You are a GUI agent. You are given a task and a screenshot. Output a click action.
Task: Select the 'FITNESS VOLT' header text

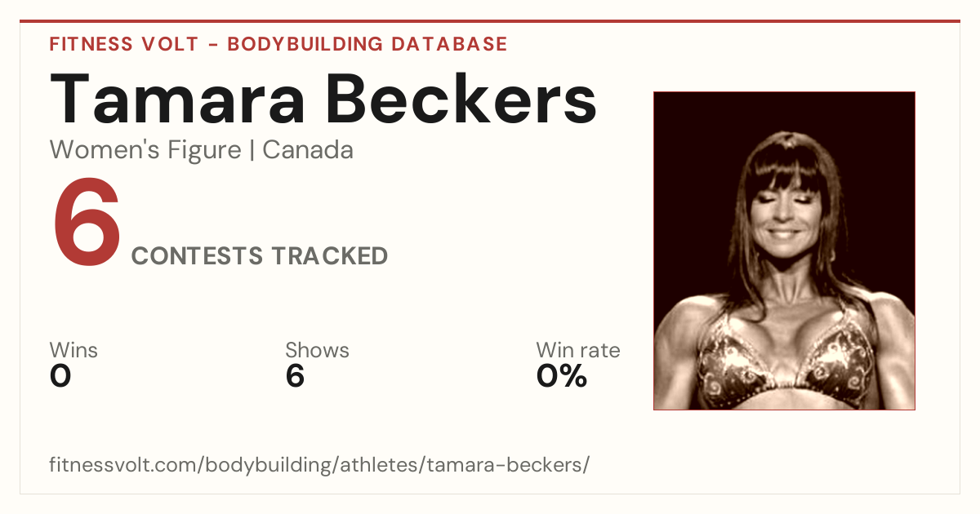click(123, 44)
